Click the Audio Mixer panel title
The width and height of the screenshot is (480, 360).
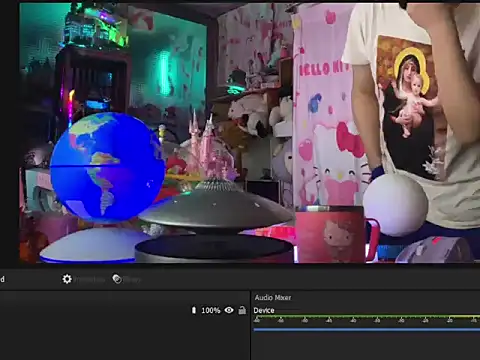click(x=273, y=297)
